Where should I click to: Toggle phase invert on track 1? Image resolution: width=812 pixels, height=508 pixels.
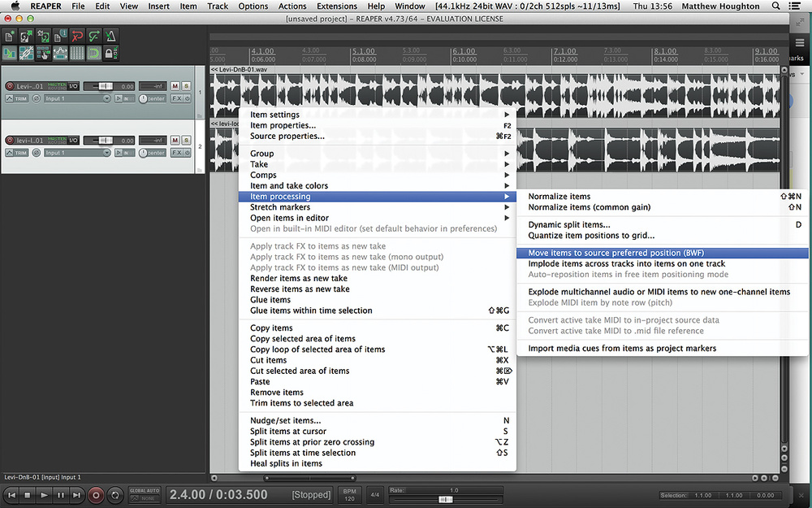[37, 98]
